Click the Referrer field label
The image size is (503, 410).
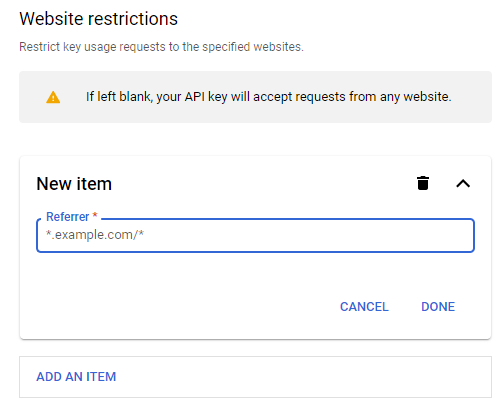[x=67, y=217]
